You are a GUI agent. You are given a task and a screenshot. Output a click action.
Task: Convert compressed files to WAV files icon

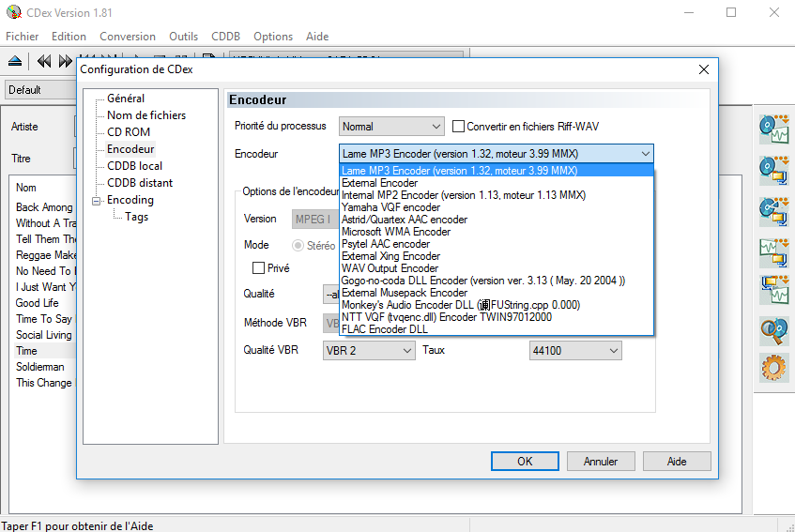coord(773,290)
